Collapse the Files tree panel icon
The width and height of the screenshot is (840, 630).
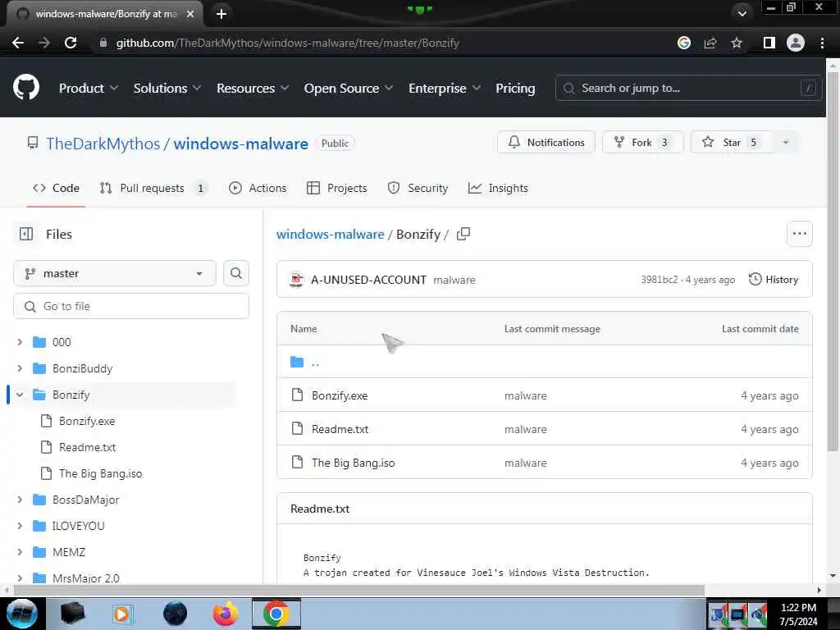coord(25,234)
